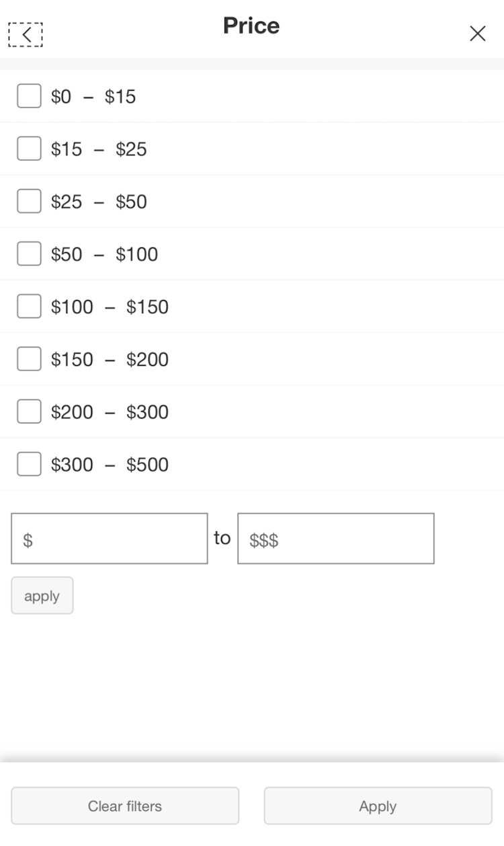Focus the maximum price '$$$' field
This screenshot has width=504, height=846.
point(336,539)
